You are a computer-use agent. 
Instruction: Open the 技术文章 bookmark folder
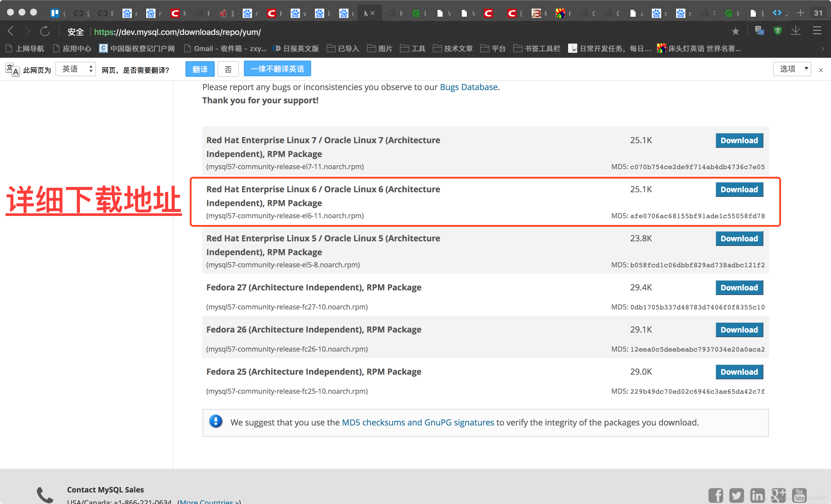point(452,48)
